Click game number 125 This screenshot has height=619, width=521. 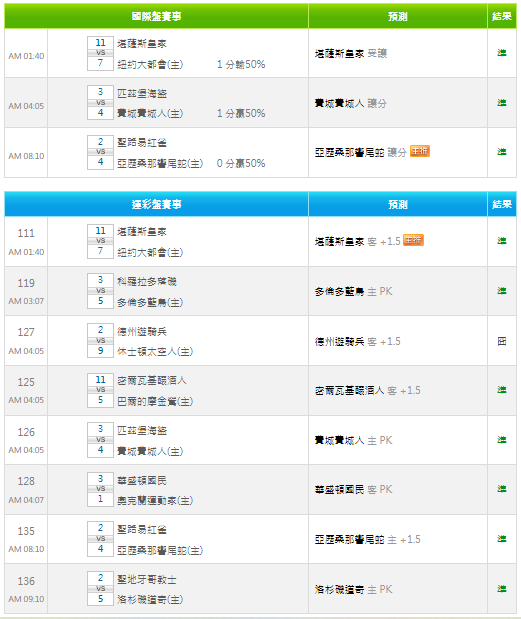pos(26,382)
